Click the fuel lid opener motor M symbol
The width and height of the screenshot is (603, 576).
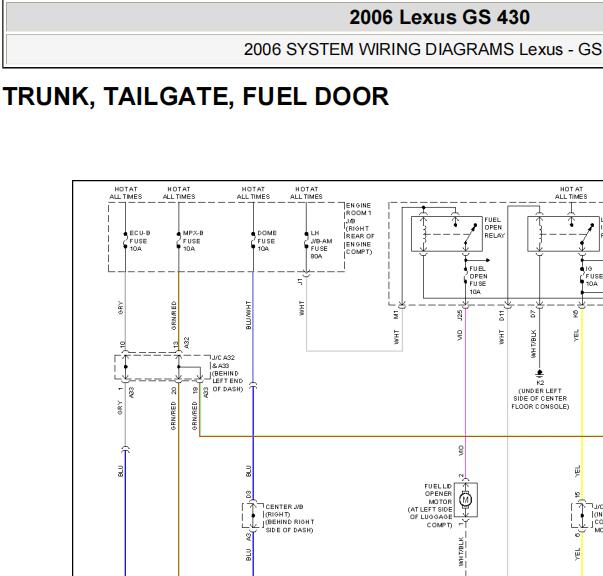pos(466,500)
